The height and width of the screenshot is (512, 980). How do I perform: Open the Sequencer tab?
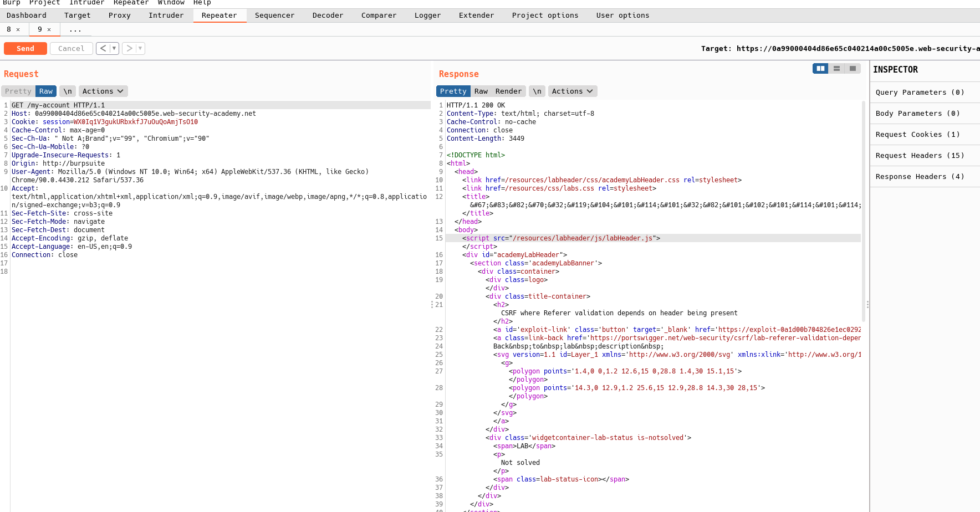(x=275, y=16)
